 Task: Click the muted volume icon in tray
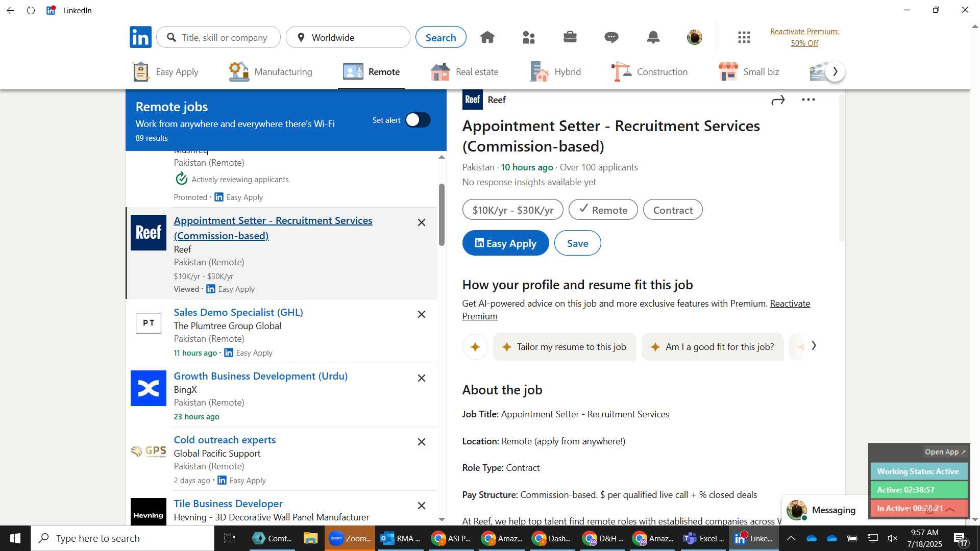pyautogui.click(x=893, y=538)
